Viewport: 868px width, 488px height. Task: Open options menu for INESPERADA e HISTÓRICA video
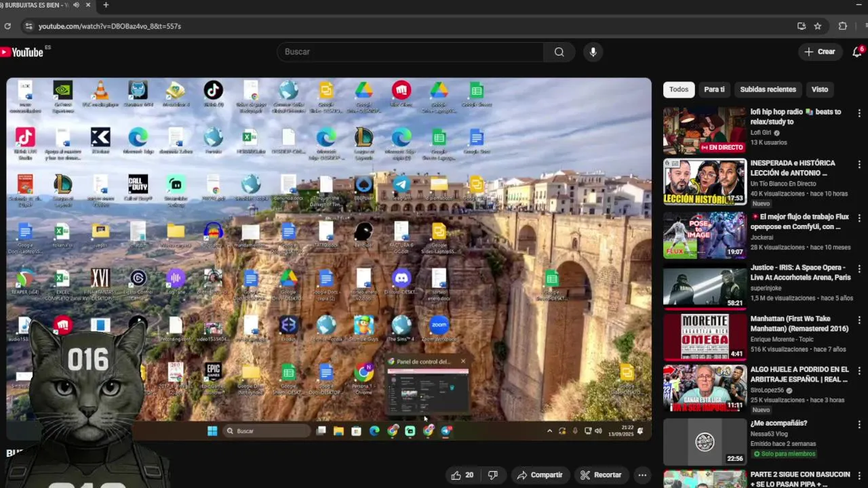(859, 165)
